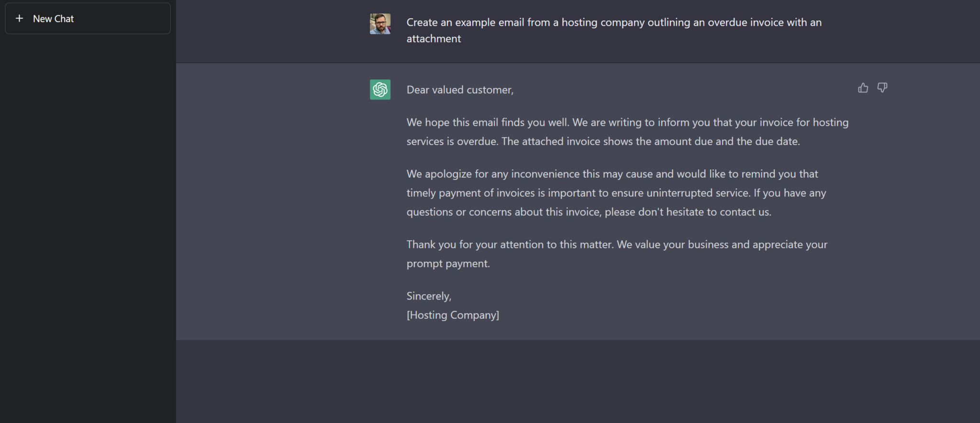Click the 'prompt payment.' closing line
This screenshot has width=980, height=423.
[x=448, y=264]
